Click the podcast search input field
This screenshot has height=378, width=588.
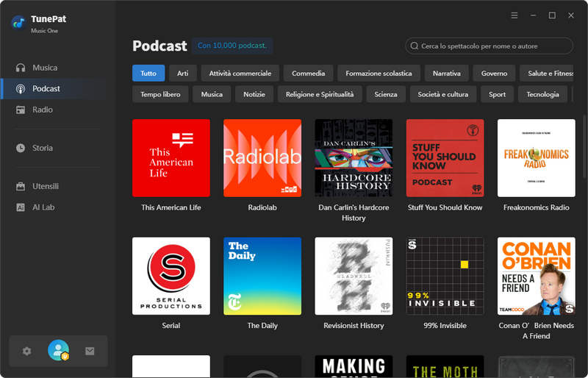click(489, 46)
